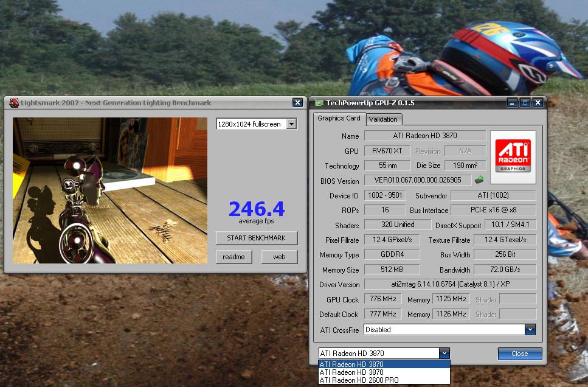588x387 pixels.
Task: Click the Name field showing ATI Radeon HD 3870
Action: click(425, 136)
